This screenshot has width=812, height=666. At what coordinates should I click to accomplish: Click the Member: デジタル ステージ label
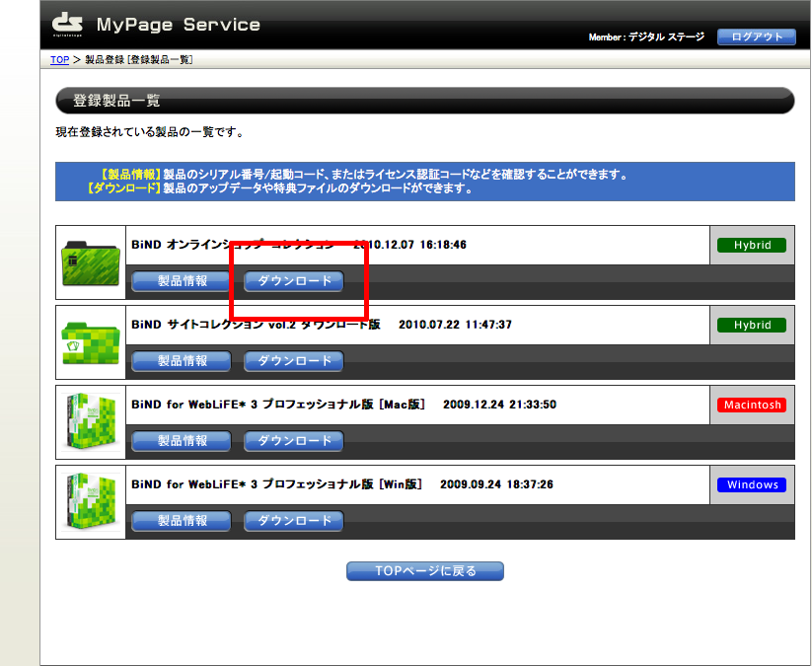646,37
